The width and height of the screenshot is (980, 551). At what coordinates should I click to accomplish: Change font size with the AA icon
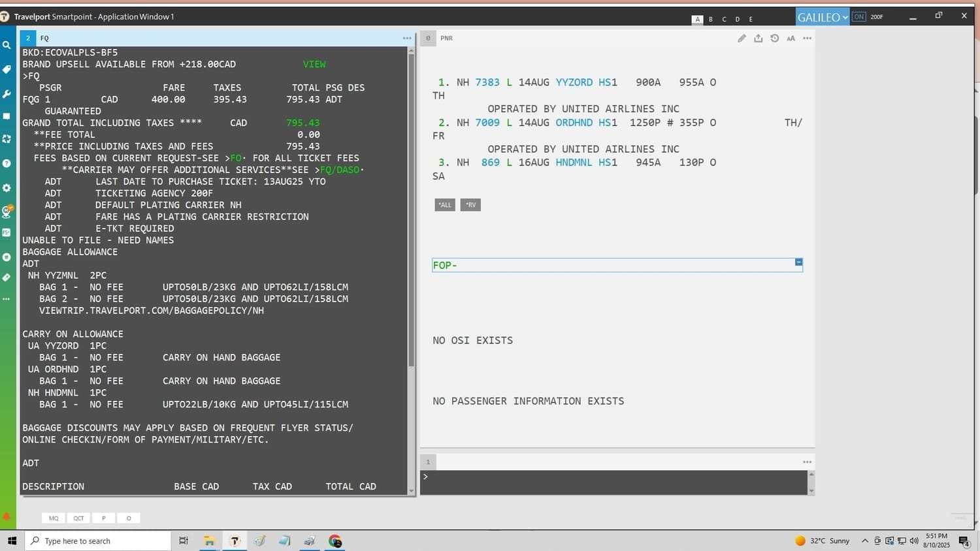click(791, 39)
